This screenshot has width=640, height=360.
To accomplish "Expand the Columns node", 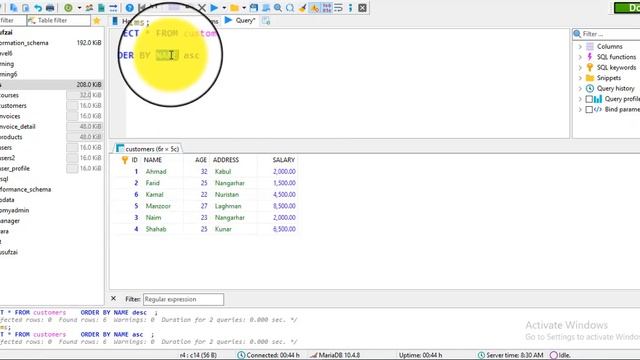I will [580, 47].
